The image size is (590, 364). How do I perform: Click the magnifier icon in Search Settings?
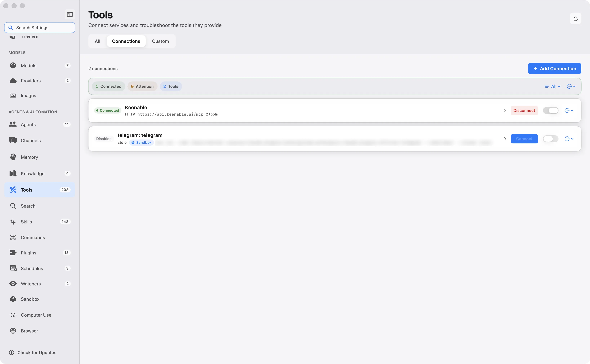[11, 28]
